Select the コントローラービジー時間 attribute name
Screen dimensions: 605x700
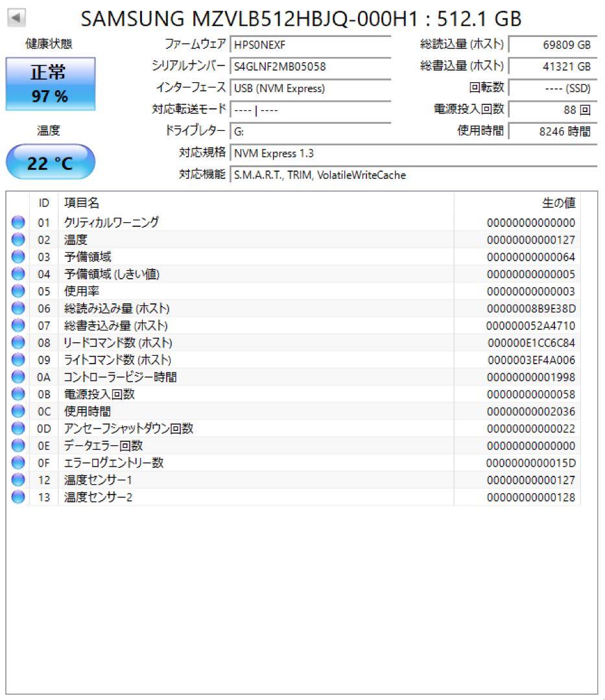120,377
